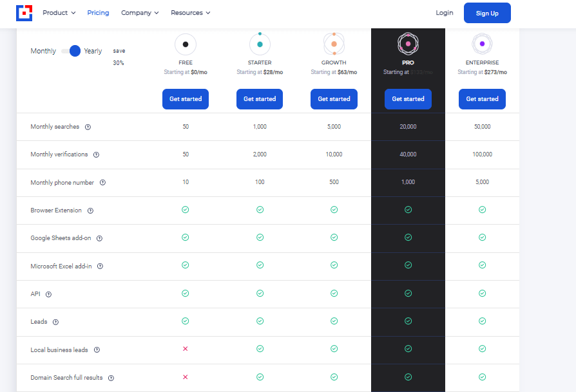This screenshot has height=392, width=576.
Task: Click the info icon next to API
Action: [48, 294]
